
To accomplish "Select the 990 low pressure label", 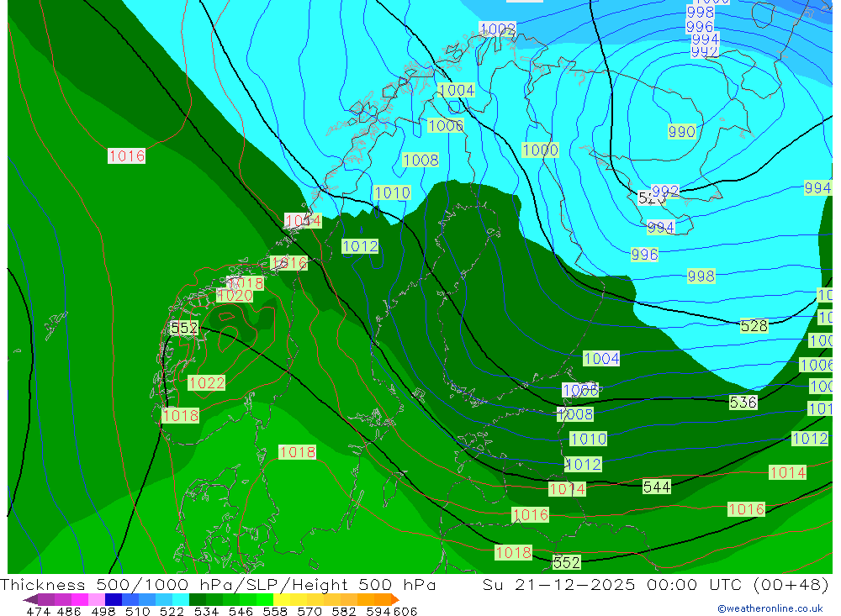I will tap(682, 131).
